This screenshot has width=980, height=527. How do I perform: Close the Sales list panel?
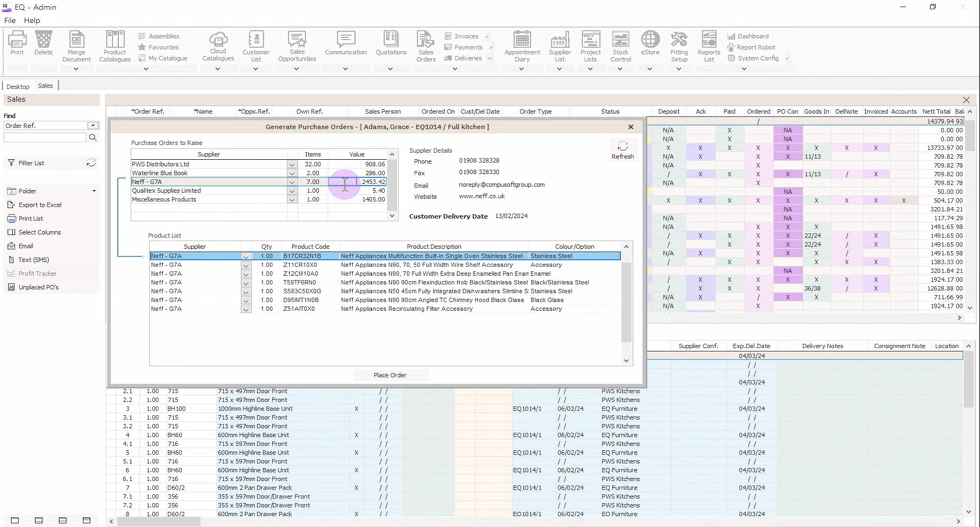966,100
